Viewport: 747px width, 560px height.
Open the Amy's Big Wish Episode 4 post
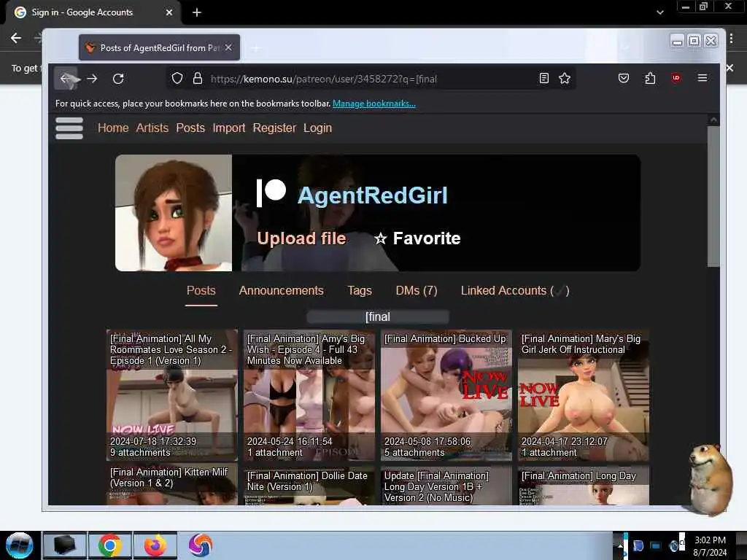coord(309,394)
